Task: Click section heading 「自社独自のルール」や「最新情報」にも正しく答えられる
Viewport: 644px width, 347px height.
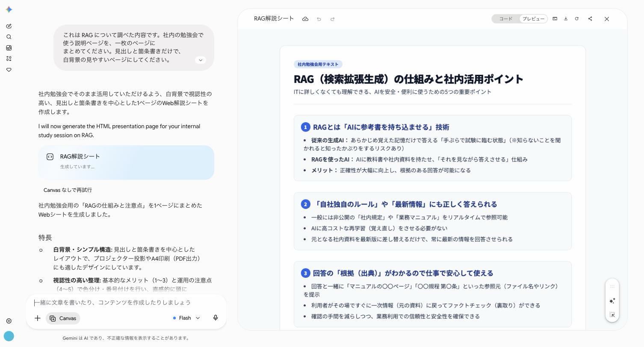Action: pos(405,204)
